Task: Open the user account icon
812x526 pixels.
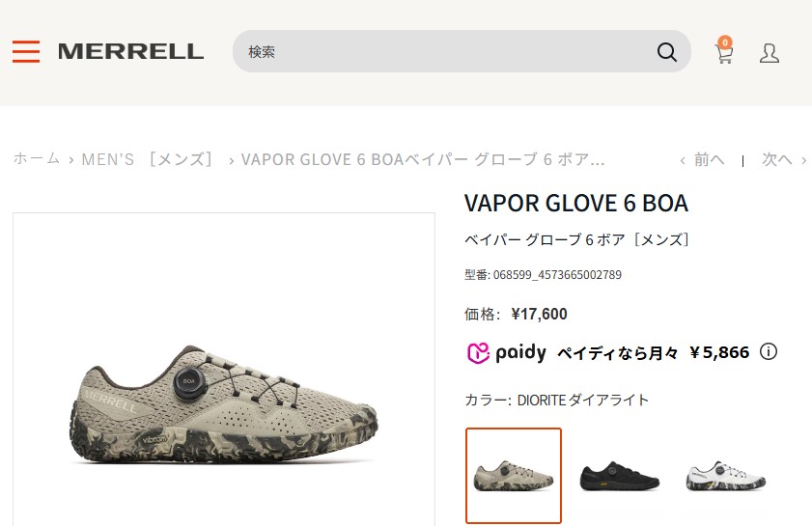Action: [x=769, y=53]
